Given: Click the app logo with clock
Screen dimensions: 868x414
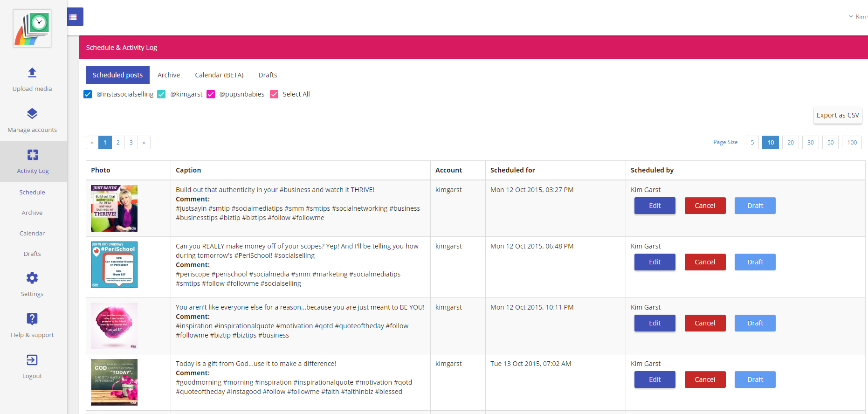Looking at the screenshot, I should (x=32, y=28).
